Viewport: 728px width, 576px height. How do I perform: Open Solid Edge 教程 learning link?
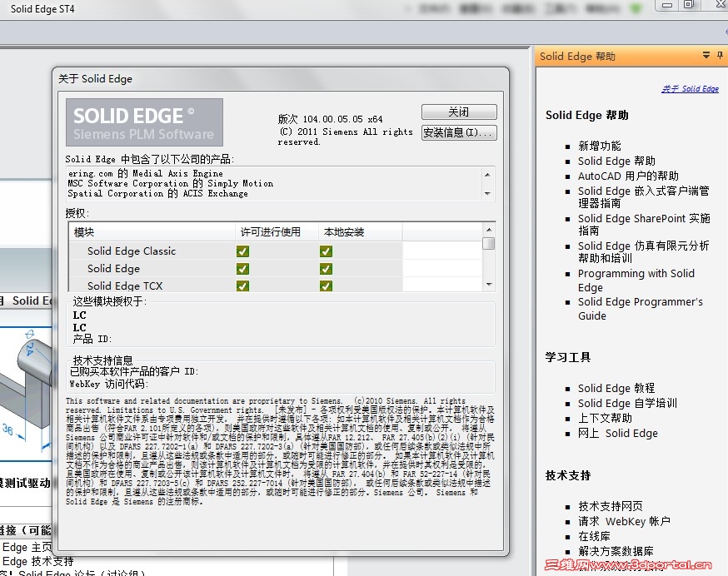point(616,388)
